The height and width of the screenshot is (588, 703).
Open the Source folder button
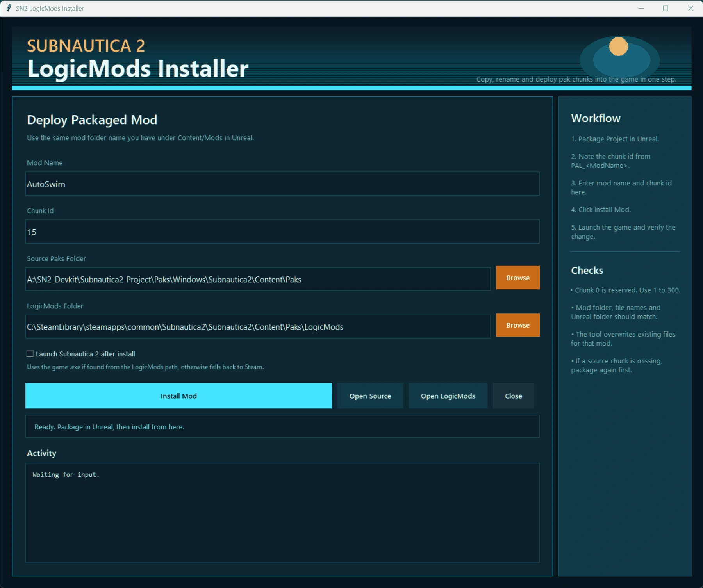tap(370, 396)
